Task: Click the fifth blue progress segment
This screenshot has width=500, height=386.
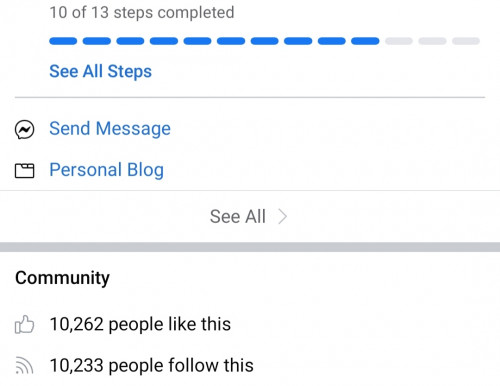Action: (197, 41)
